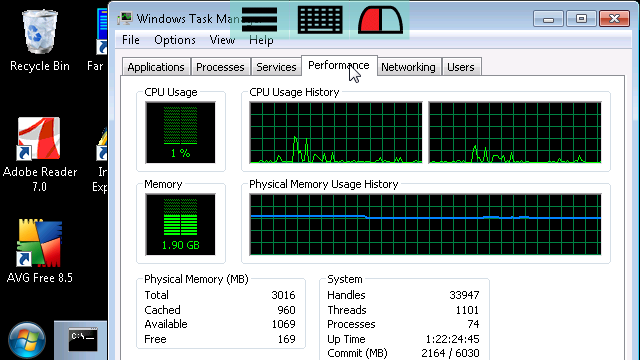Click the Up Time value 1:22:24:45
The image size is (640, 360).
(x=452, y=339)
